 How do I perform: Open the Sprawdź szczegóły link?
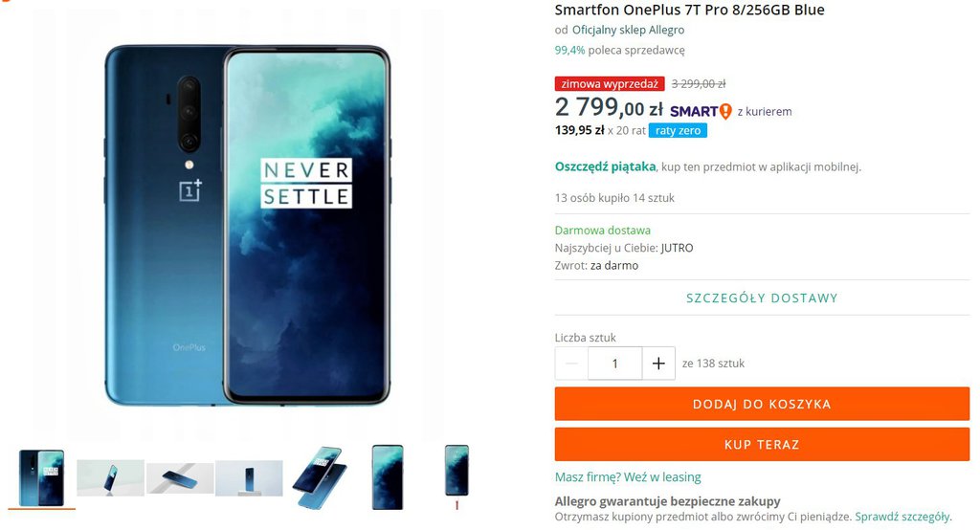902,517
